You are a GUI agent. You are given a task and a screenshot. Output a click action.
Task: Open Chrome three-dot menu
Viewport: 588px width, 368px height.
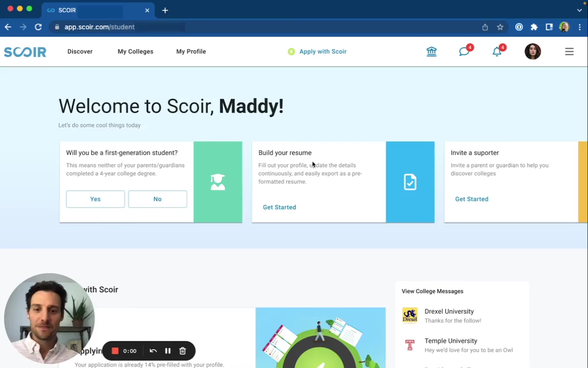[580, 27]
